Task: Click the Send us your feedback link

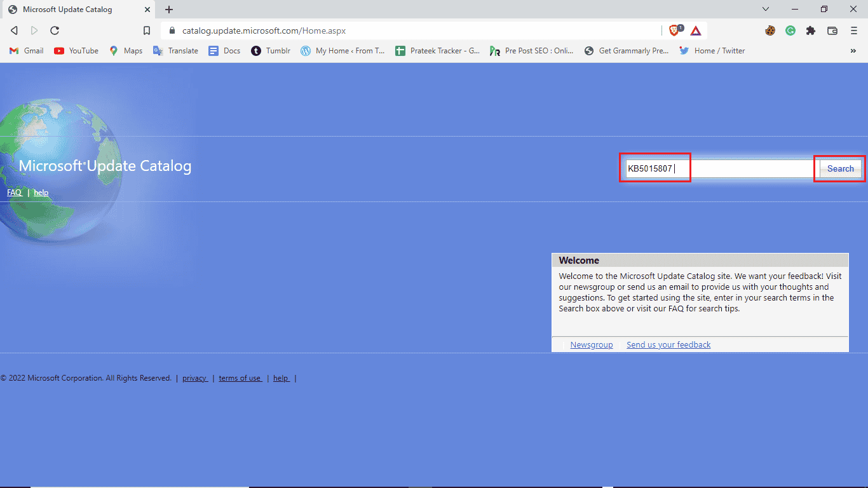Action: pyautogui.click(x=668, y=344)
